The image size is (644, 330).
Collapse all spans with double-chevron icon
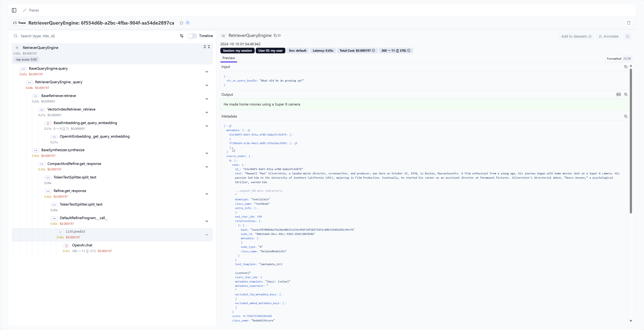coord(209,47)
